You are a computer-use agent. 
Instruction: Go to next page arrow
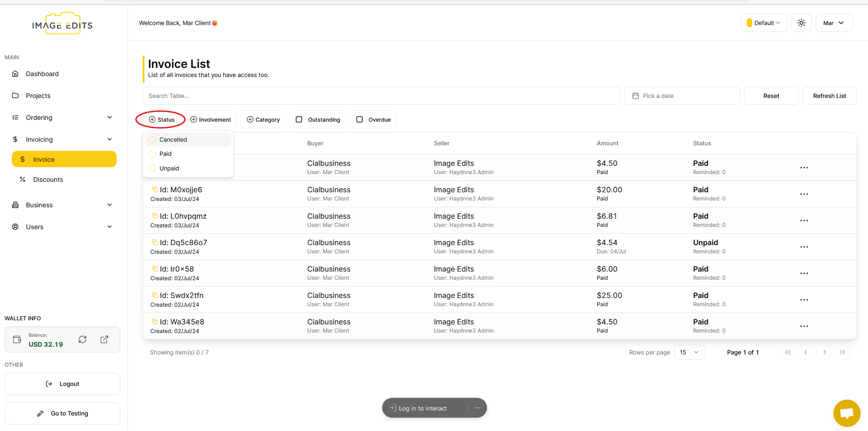coord(824,352)
